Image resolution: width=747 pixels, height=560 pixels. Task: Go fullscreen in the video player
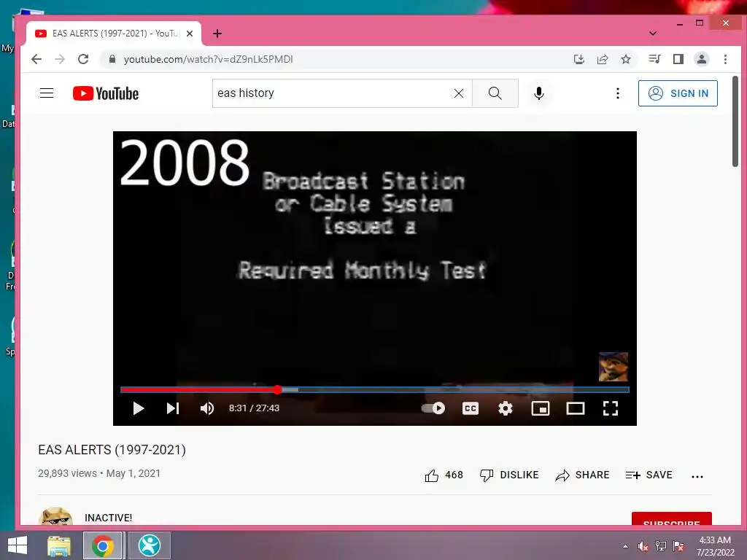tap(611, 408)
